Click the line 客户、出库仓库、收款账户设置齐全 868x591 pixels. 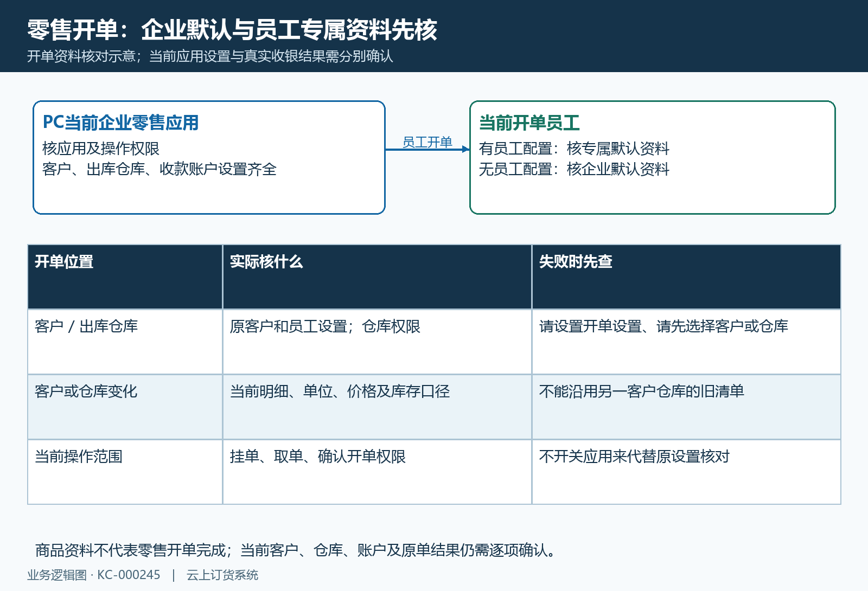(x=159, y=169)
